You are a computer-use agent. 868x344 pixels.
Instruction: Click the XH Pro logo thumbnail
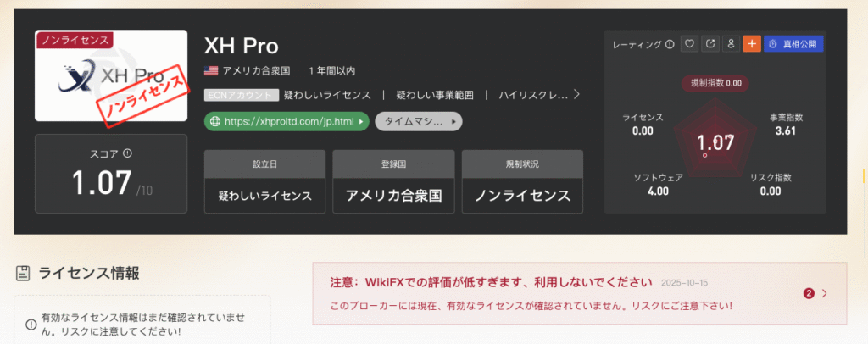[110, 76]
